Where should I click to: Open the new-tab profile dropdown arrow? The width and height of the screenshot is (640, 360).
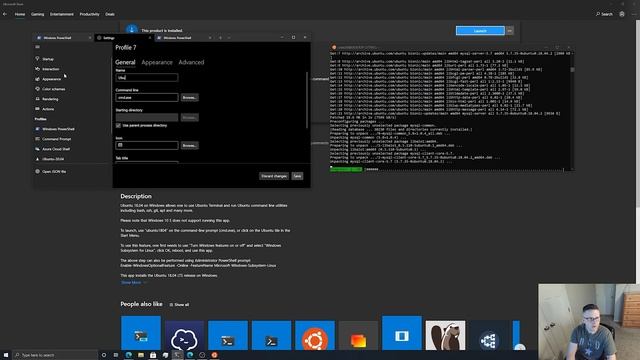[229, 38]
